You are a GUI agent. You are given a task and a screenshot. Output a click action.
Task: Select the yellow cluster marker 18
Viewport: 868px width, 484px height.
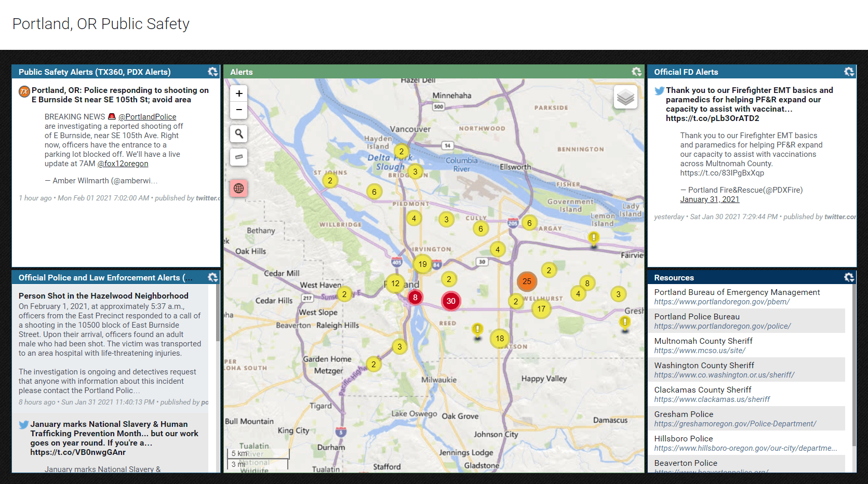(500, 339)
